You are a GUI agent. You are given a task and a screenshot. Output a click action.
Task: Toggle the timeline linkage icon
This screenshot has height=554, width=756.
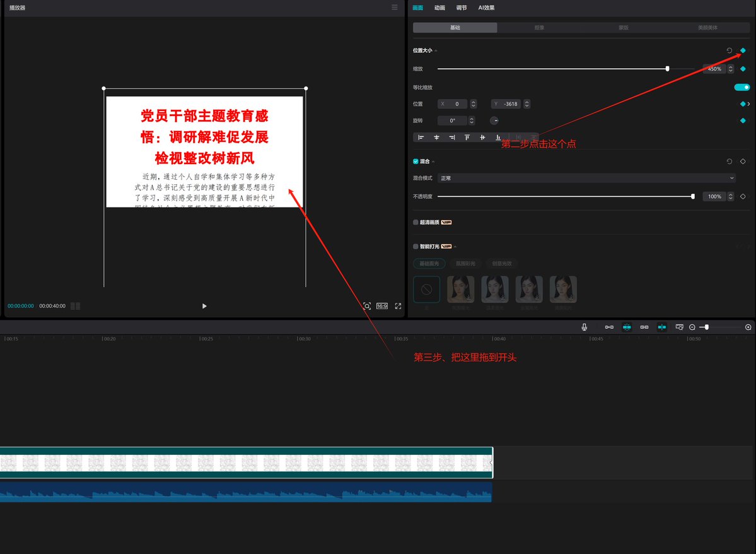click(x=644, y=327)
